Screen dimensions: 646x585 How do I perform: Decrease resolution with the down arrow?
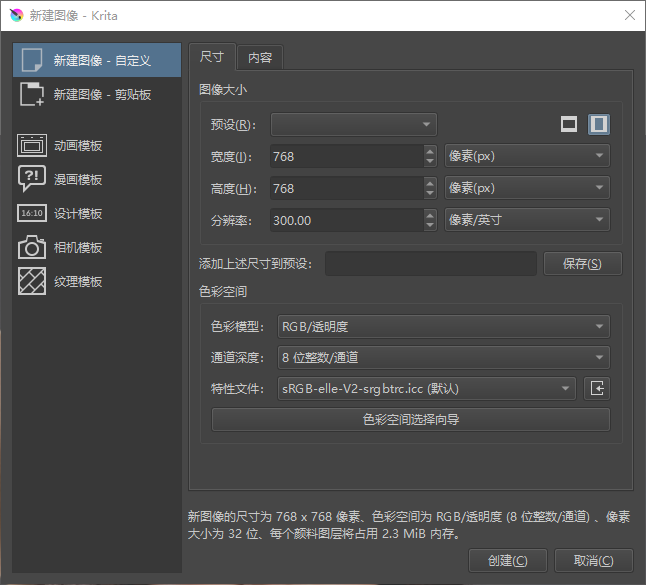pos(430,226)
